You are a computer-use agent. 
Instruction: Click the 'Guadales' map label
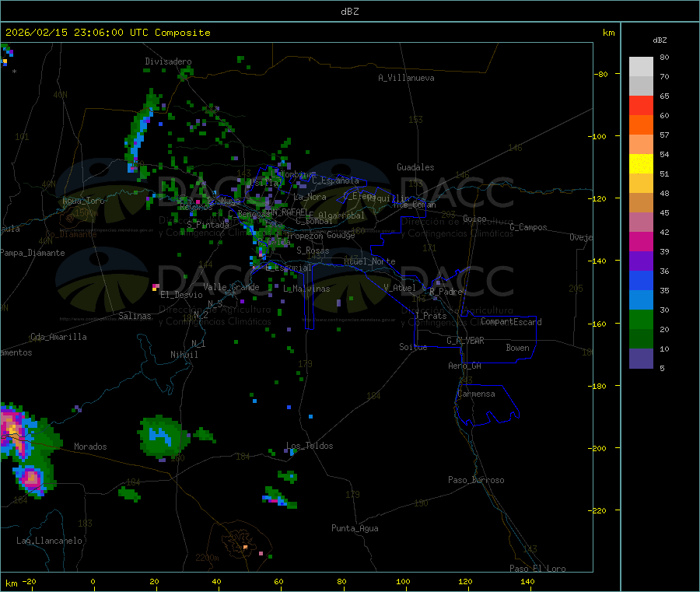click(x=415, y=167)
